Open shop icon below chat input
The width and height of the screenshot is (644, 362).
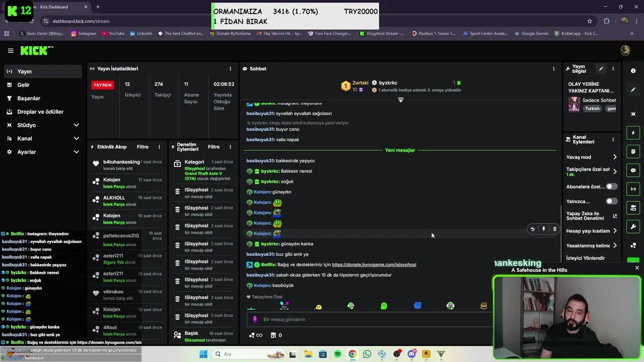pos(276,335)
